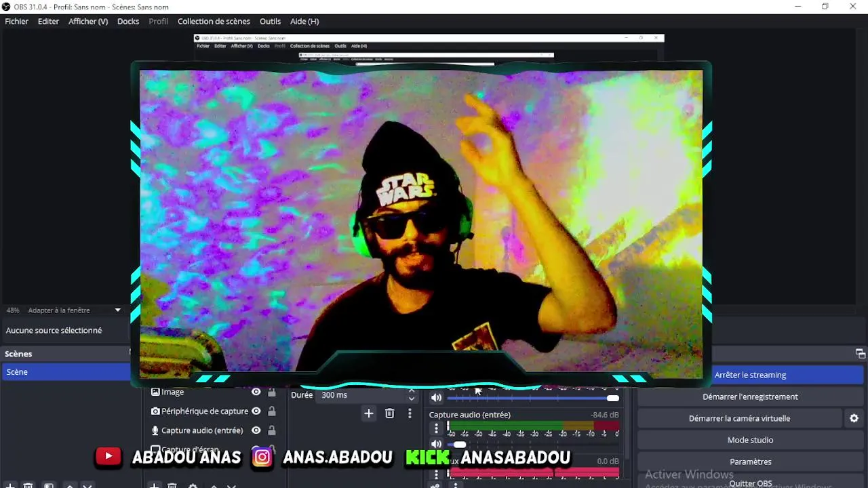Toggle the lock on Capture audio (entrée) source
Viewport: 868px width, 488px height.
[272, 430]
